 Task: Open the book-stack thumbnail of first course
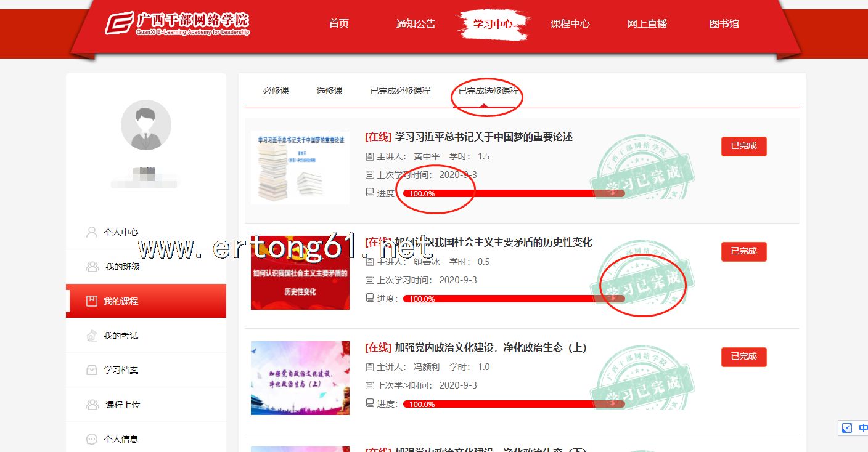[x=300, y=167]
